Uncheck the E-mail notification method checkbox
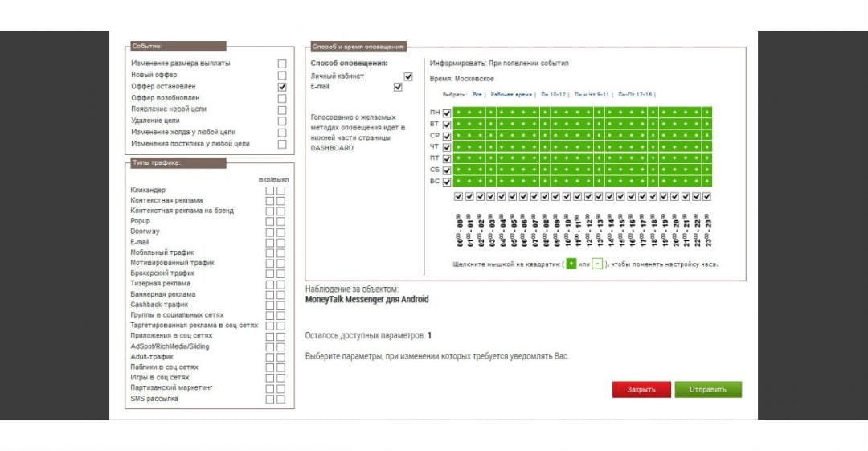 click(x=397, y=87)
